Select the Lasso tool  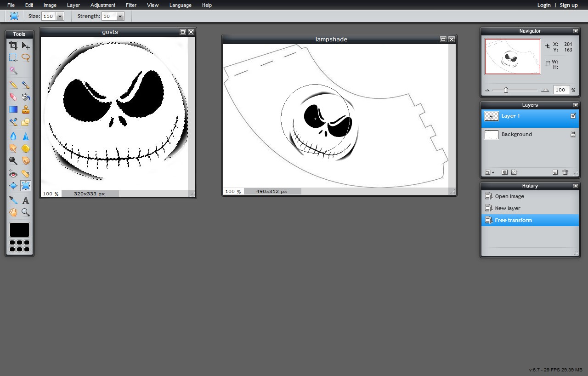point(26,58)
